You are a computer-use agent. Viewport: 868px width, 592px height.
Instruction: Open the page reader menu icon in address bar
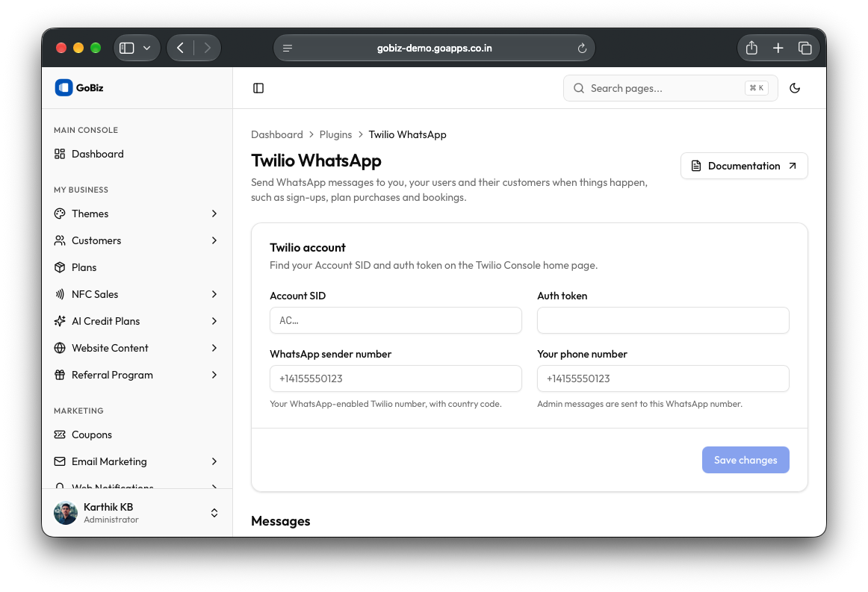click(288, 48)
